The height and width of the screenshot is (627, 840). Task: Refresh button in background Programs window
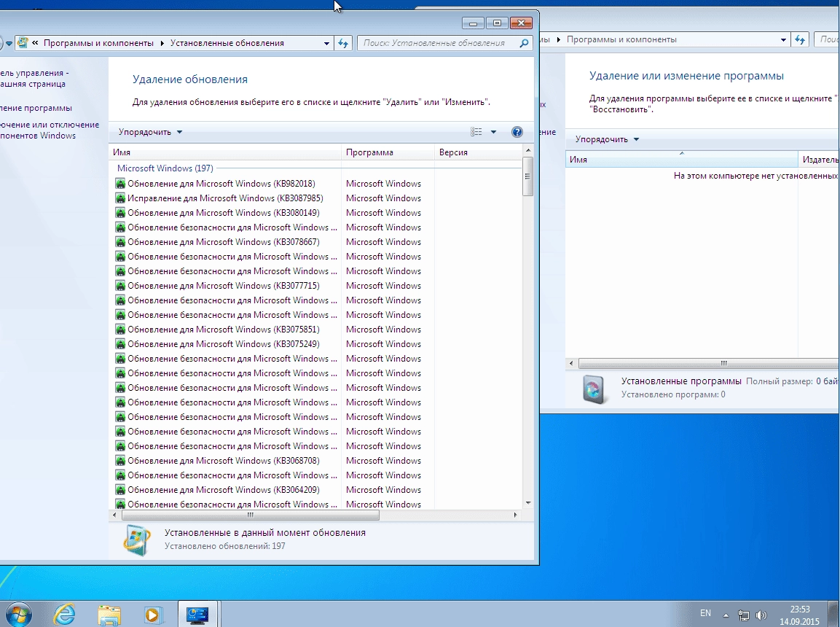(800, 39)
